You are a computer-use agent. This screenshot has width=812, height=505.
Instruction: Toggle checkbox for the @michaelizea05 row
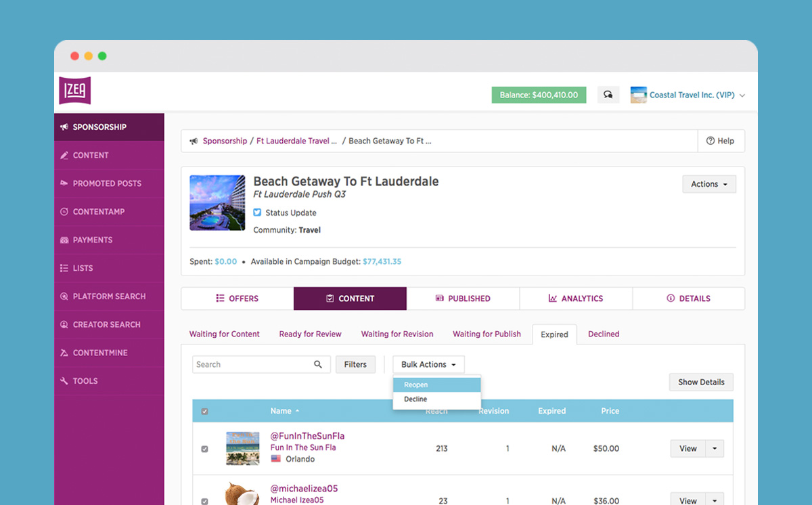pyautogui.click(x=204, y=502)
